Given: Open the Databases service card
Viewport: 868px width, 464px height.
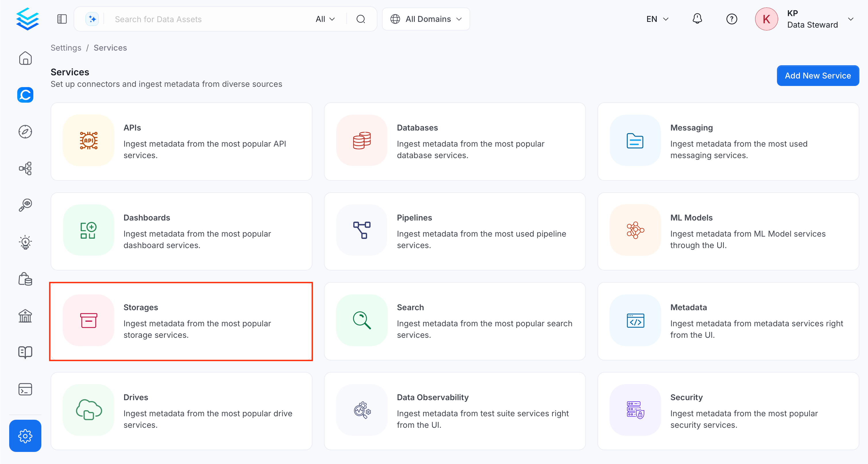Looking at the screenshot, I should pyautogui.click(x=455, y=141).
